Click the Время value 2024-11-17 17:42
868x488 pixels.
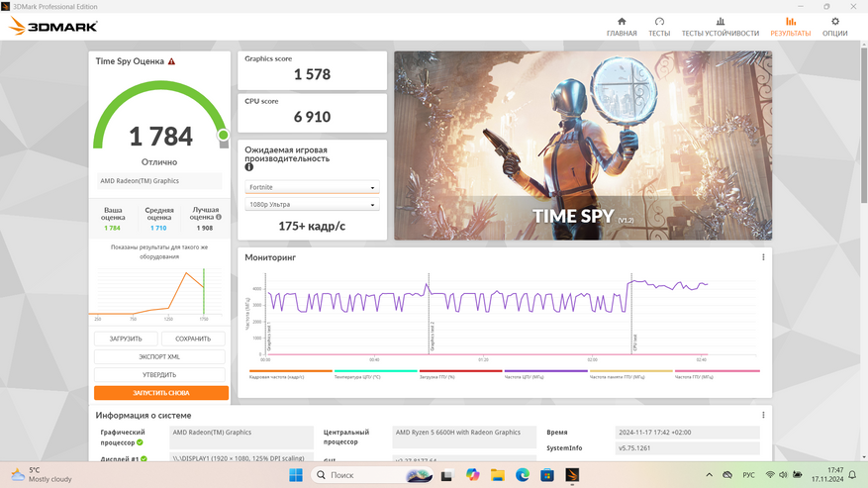coord(687,432)
